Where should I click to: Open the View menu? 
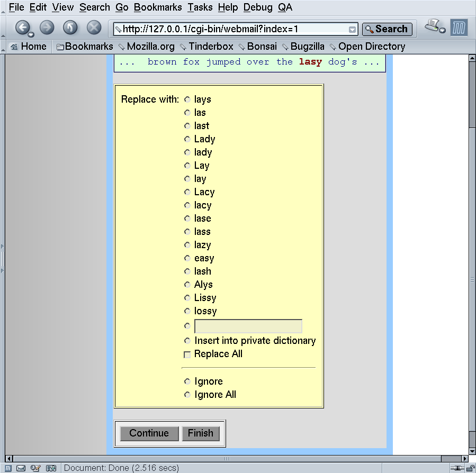(x=62, y=7)
